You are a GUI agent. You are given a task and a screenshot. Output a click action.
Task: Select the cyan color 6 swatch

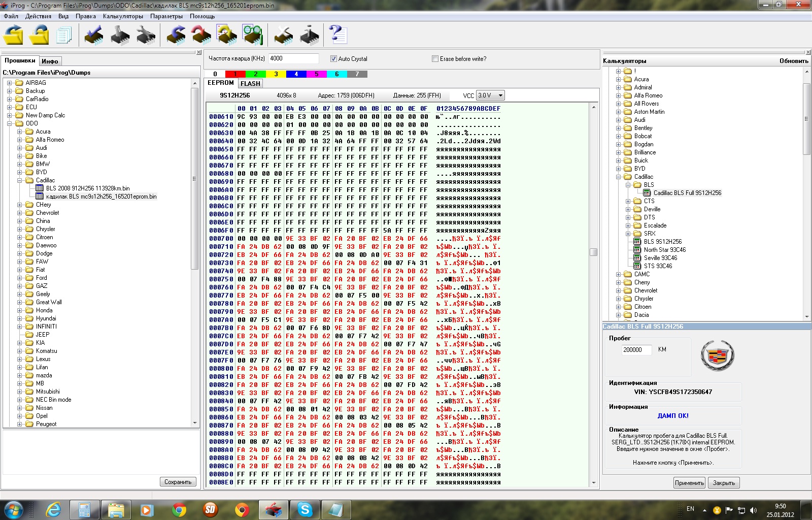coord(337,74)
